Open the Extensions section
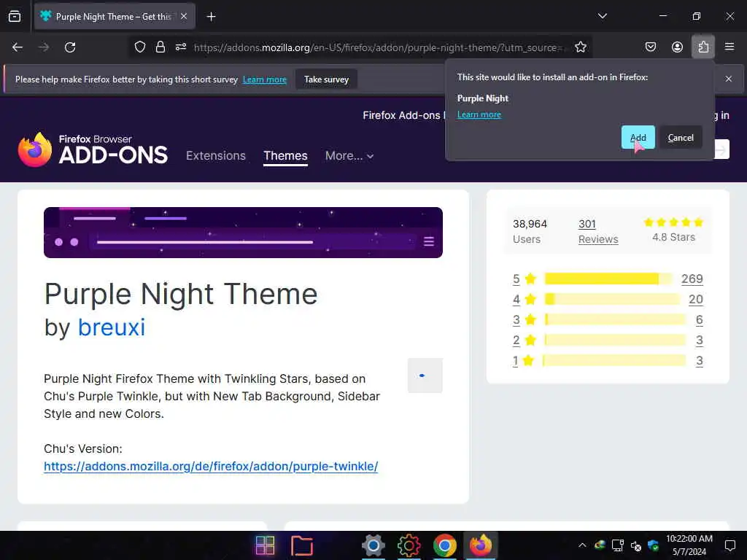747x560 pixels. point(216,156)
